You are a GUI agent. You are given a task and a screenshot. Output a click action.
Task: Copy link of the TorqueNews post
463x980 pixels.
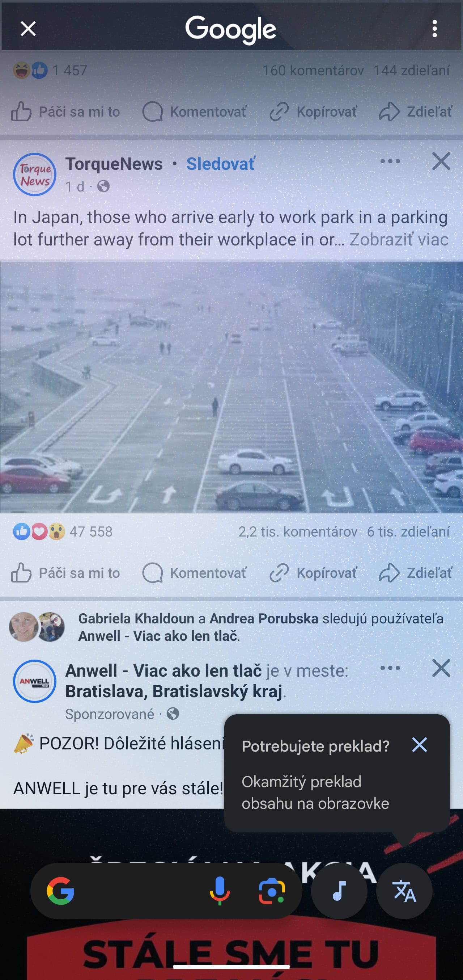(x=313, y=573)
